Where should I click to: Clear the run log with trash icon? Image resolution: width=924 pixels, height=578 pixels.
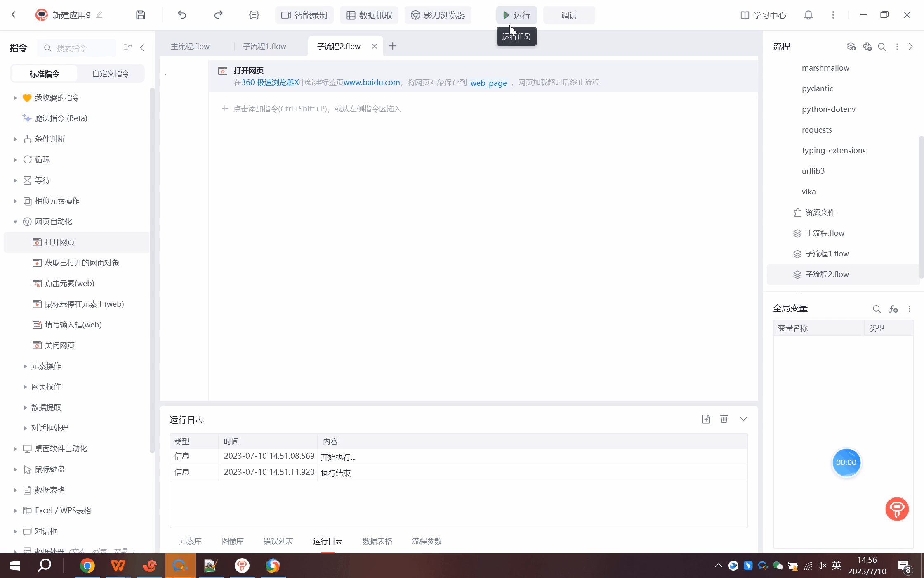coord(724,419)
